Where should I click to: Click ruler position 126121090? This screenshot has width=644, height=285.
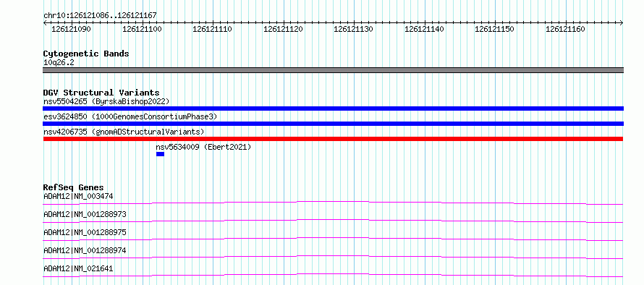click(x=71, y=29)
